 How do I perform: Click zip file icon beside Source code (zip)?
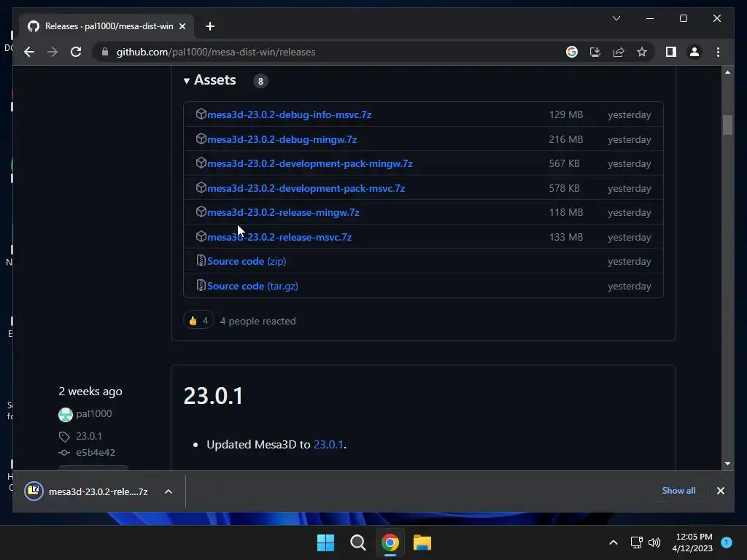[201, 260]
